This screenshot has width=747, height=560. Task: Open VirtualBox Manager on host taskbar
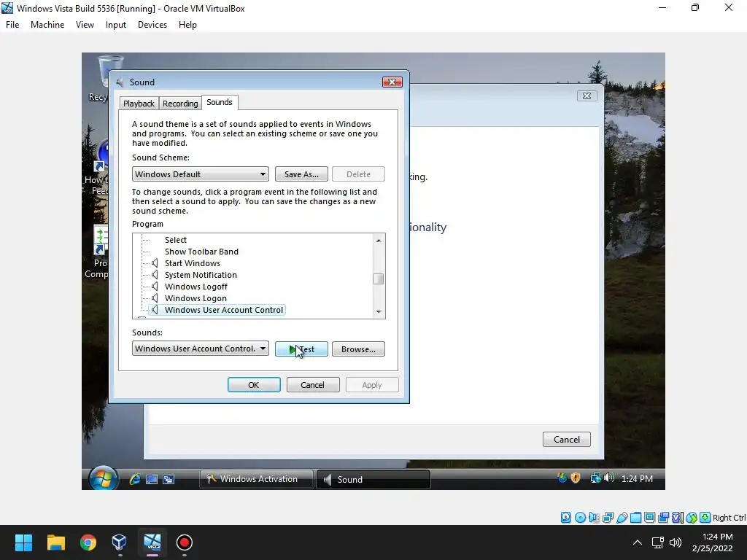[120, 542]
